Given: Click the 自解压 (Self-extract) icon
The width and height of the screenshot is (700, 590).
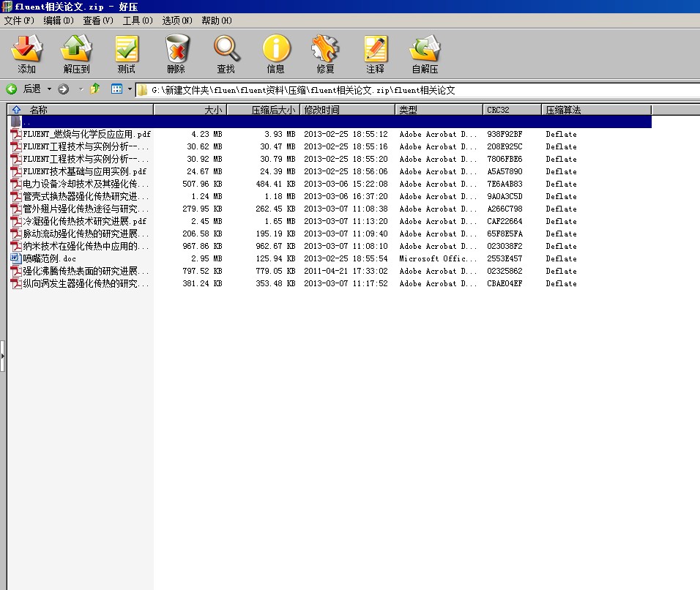Looking at the screenshot, I should (x=425, y=53).
